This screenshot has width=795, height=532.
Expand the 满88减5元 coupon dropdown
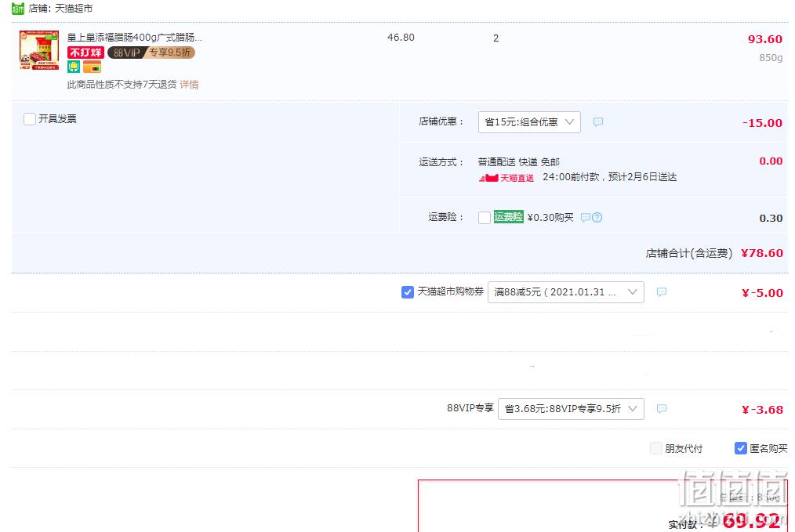(x=566, y=292)
